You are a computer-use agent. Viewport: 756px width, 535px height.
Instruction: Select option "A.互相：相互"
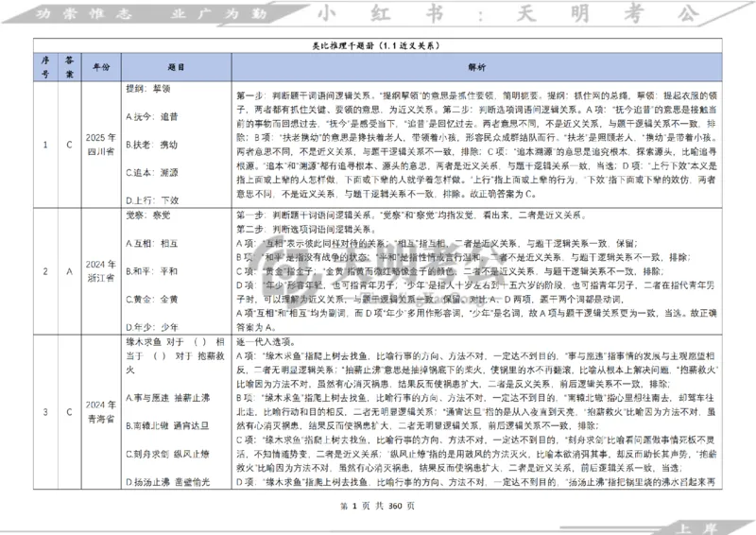[x=152, y=244]
